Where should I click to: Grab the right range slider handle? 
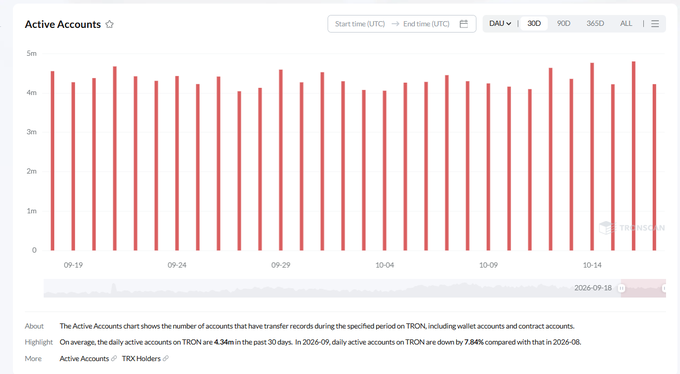pyautogui.click(x=664, y=288)
